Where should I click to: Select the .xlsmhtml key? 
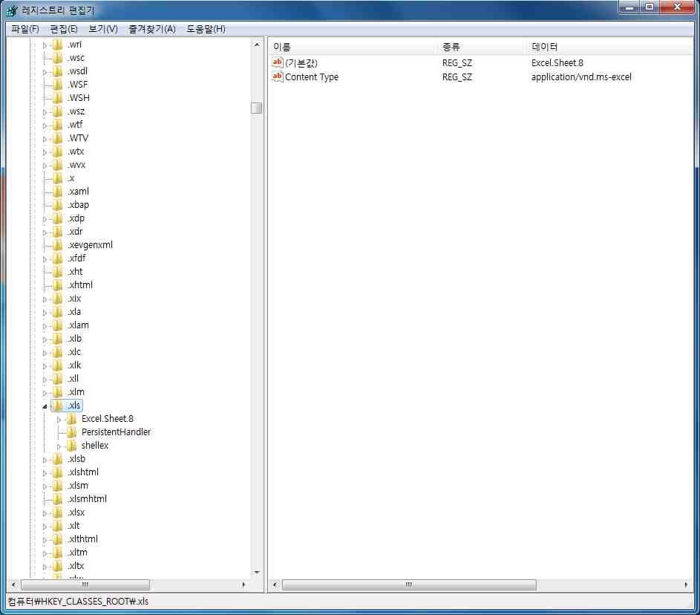pyautogui.click(x=88, y=499)
